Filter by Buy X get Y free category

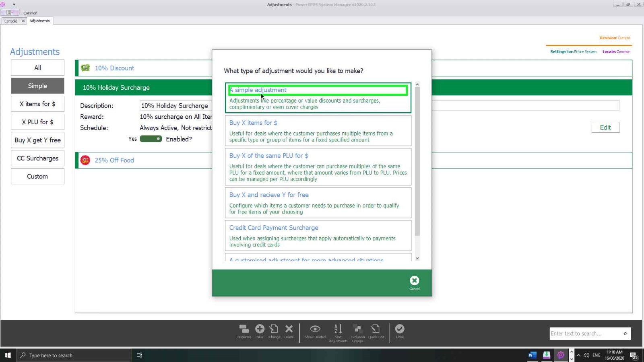pyautogui.click(x=37, y=140)
